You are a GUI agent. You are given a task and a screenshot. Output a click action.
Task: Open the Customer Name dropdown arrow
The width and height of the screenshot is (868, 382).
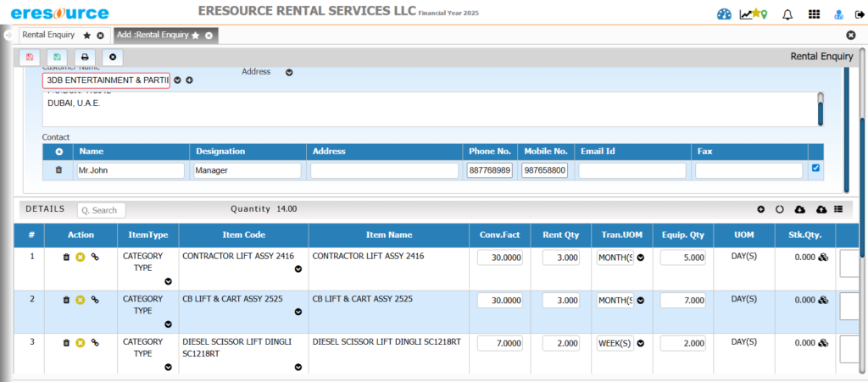(x=177, y=80)
